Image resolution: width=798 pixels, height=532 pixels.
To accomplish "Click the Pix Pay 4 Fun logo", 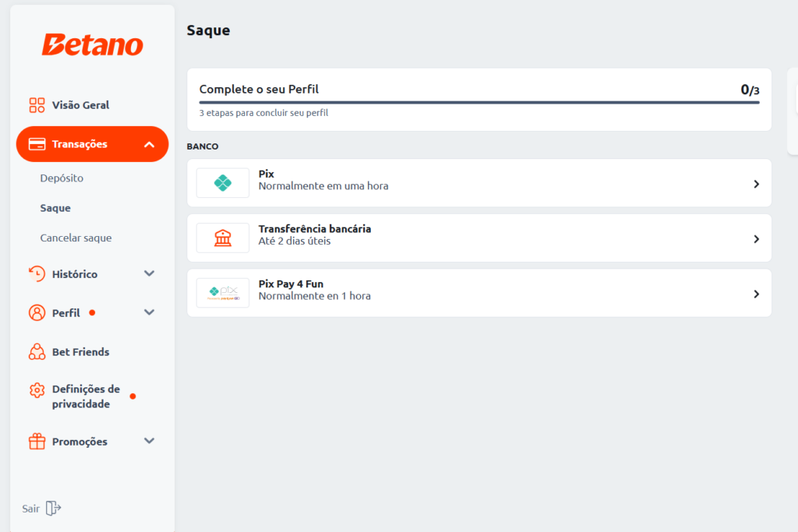I will coord(223,293).
